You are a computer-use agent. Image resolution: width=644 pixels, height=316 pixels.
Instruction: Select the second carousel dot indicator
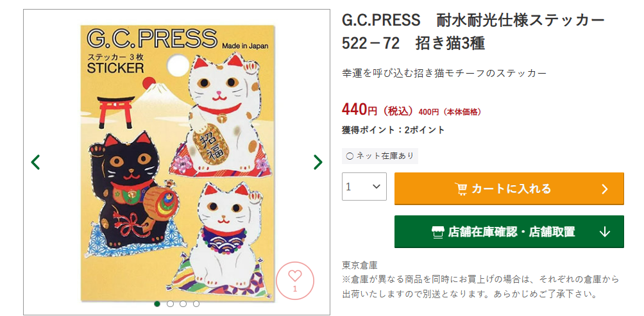[170, 304]
